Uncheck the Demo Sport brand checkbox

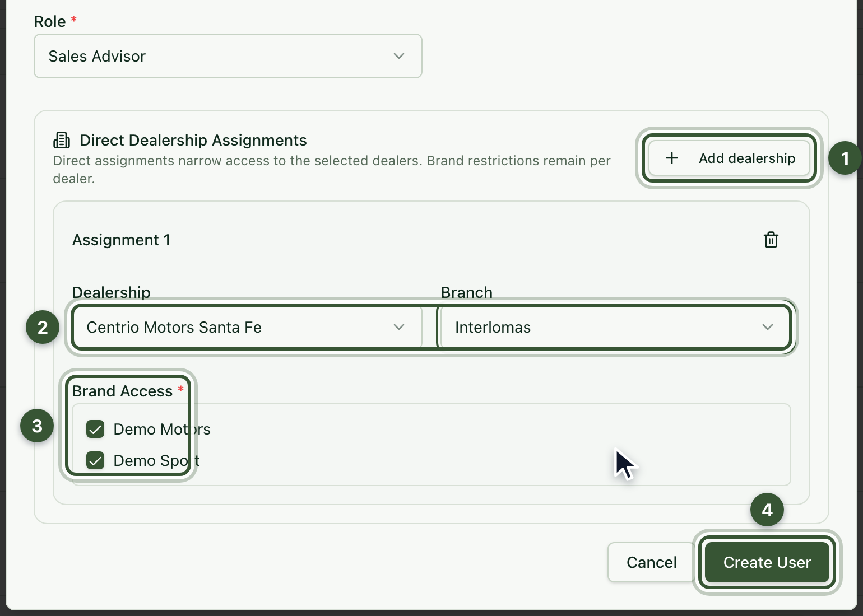(x=95, y=460)
